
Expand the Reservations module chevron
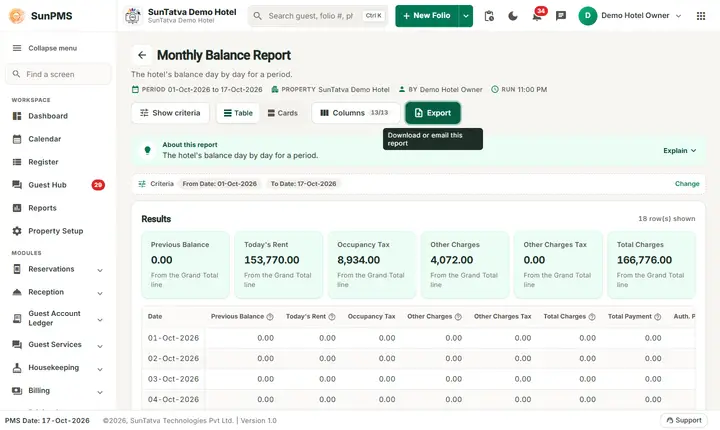(x=100, y=270)
